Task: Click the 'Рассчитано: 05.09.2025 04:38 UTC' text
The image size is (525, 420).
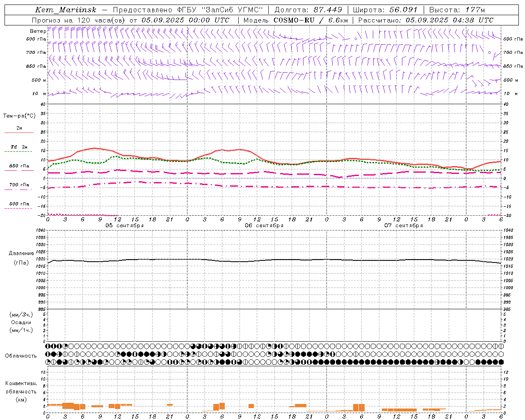Action: [426, 20]
